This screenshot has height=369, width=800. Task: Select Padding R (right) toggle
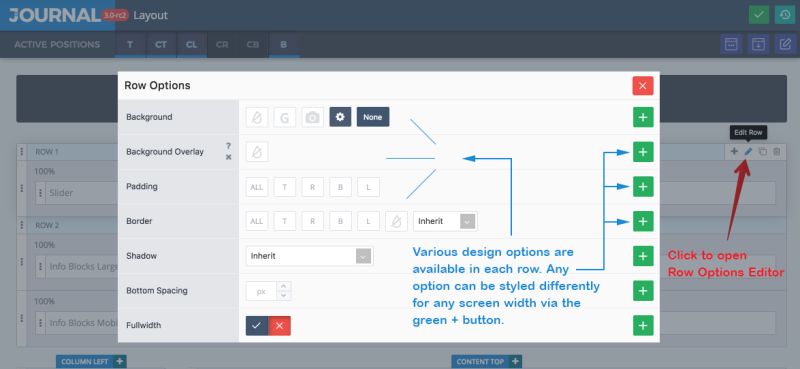[312, 187]
